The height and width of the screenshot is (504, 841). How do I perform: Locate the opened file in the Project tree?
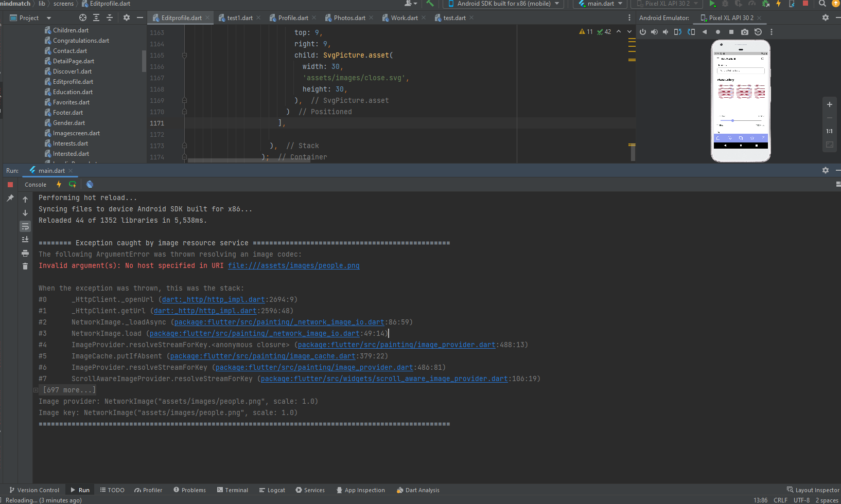83,17
